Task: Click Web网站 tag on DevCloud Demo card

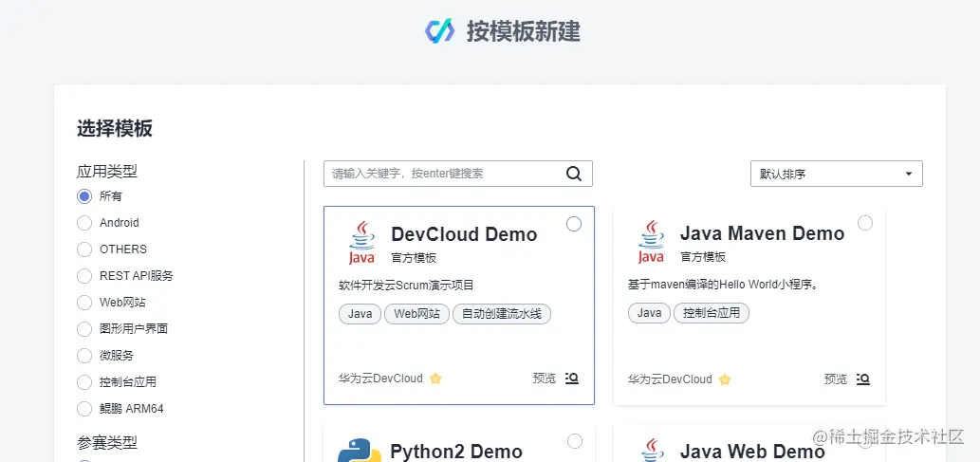Action: tap(416, 314)
